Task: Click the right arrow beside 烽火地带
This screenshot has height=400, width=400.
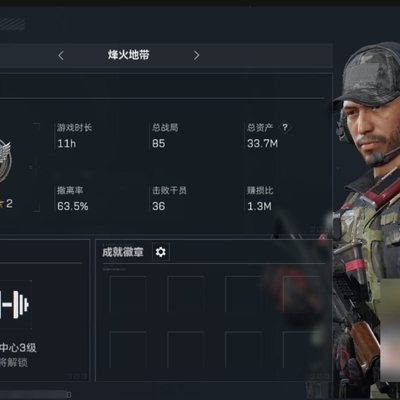Action: click(x=196, y=55)
